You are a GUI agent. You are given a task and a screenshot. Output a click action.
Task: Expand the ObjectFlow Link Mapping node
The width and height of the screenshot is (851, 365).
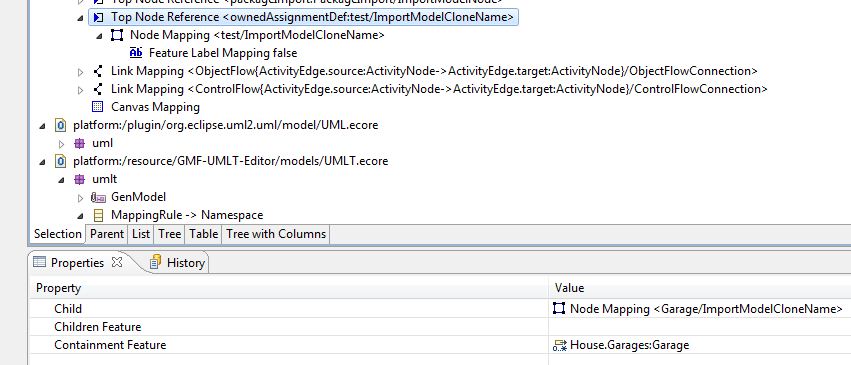coord(80,72)
